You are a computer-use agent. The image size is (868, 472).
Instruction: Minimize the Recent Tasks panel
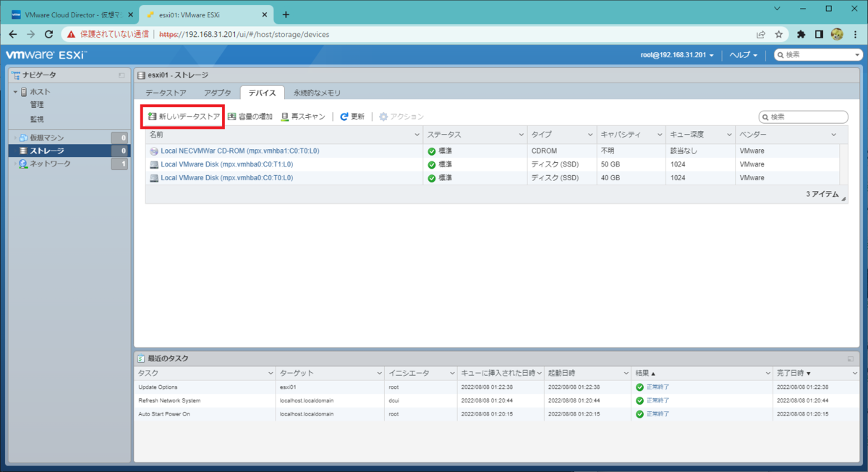(x=851, y=358)
